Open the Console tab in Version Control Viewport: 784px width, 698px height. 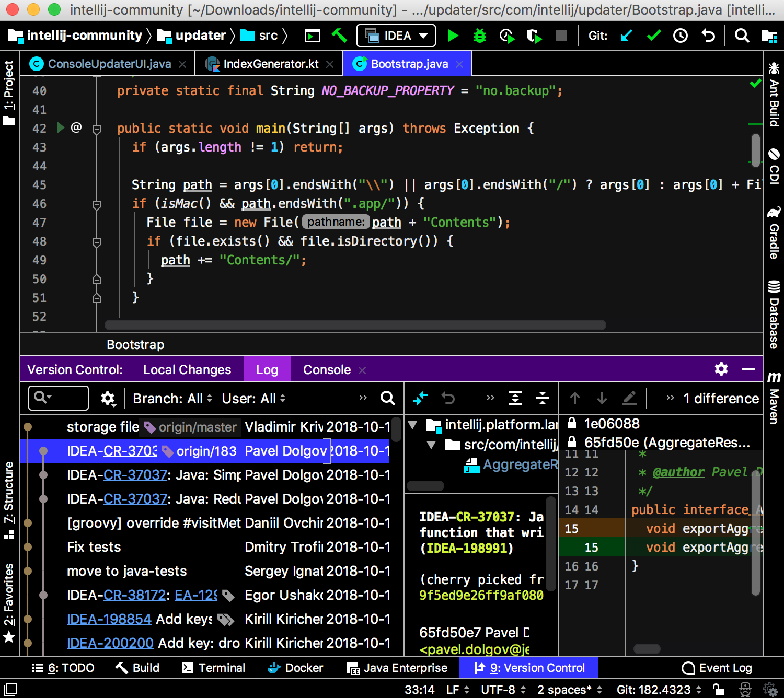tap(327, 369)
